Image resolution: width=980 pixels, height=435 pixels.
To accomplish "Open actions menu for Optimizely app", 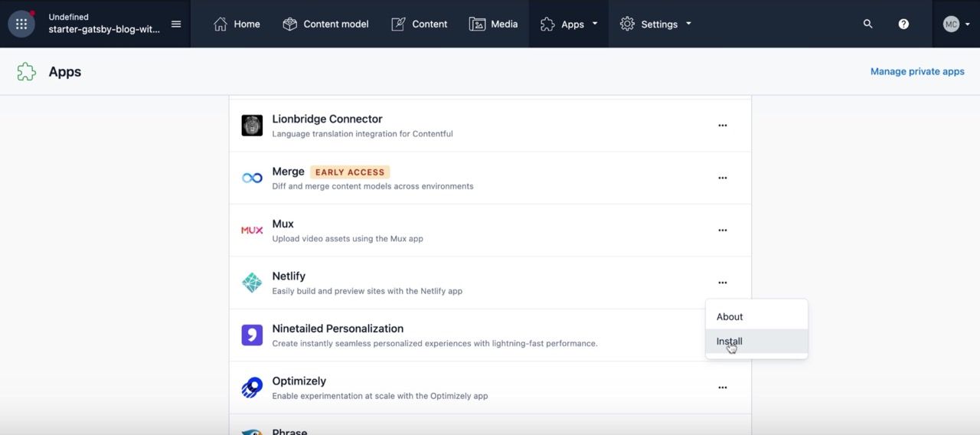I will pos(722,388).
